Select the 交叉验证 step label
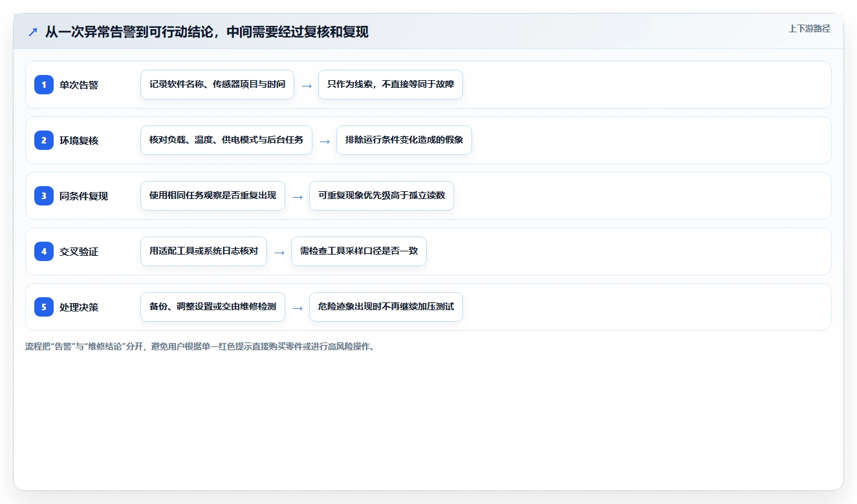 [x=79, y=251]
